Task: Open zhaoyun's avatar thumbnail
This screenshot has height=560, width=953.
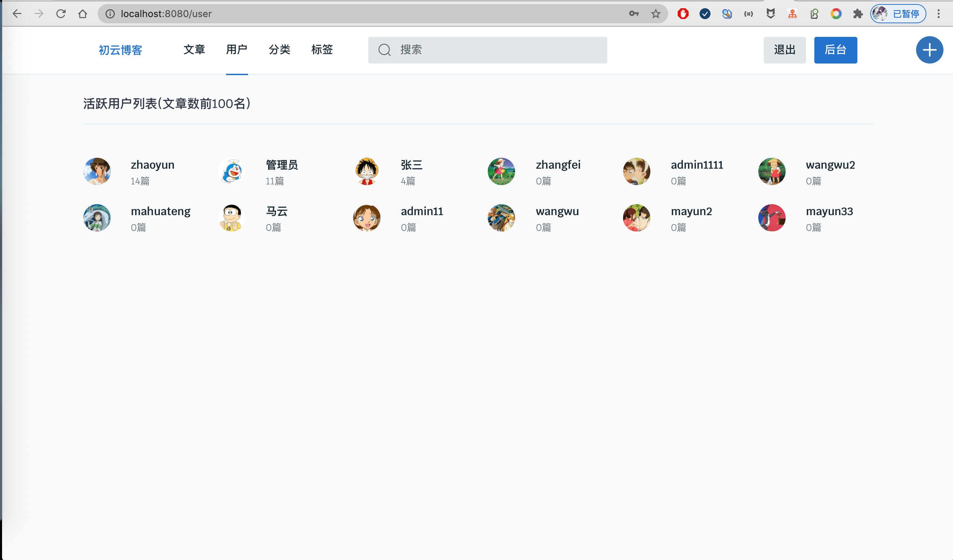Action: coord(97,171)
